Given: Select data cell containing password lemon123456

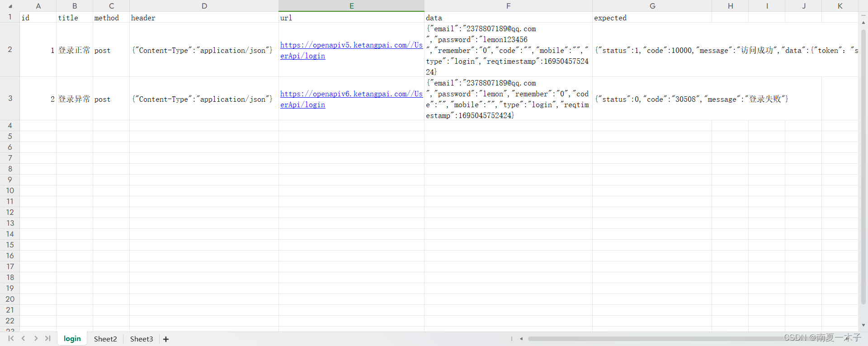Looking at the screenshot, I should point(508,50).
